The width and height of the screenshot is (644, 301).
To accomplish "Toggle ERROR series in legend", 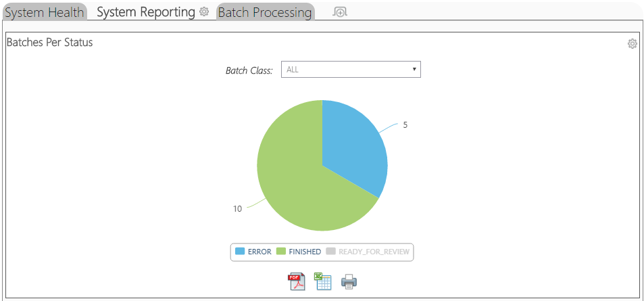I will coord(253,252).
